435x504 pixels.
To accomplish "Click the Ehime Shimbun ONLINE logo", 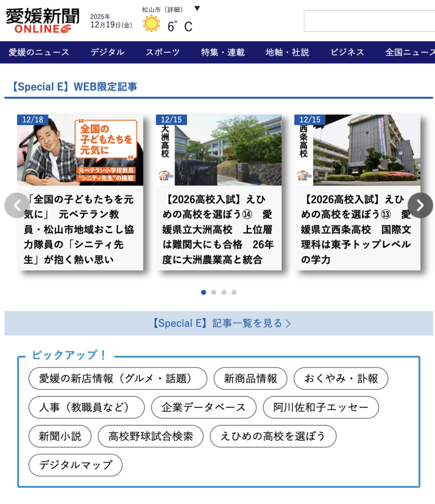I will click(42, 21).
